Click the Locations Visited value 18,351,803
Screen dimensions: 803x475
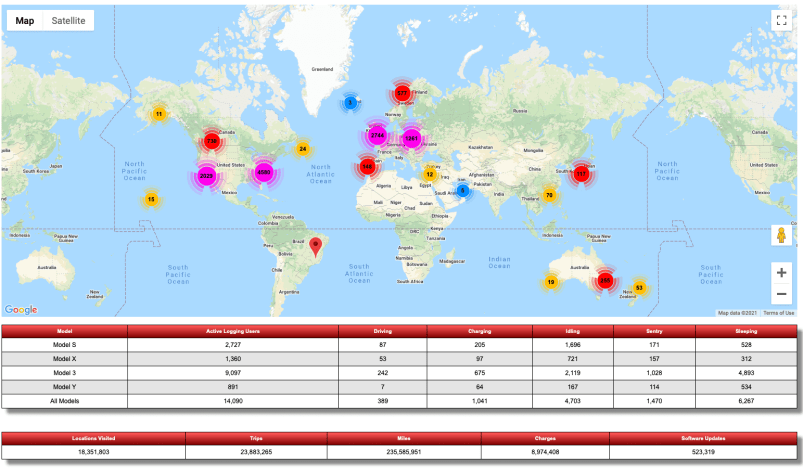[93, 452]
